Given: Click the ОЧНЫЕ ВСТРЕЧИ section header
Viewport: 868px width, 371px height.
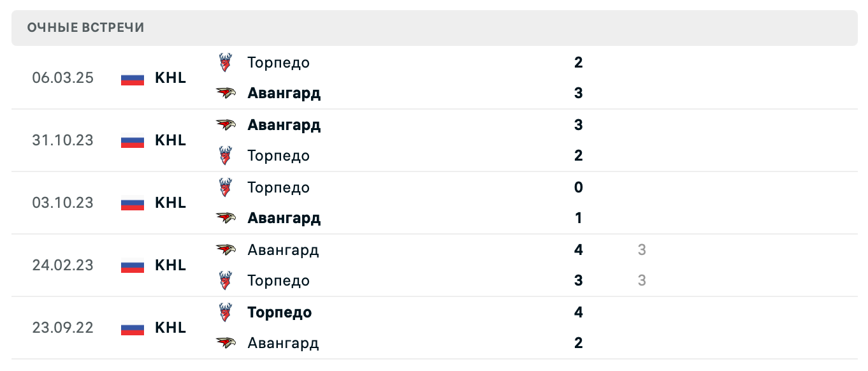Looking at the screenshot, I should point(86,27).
